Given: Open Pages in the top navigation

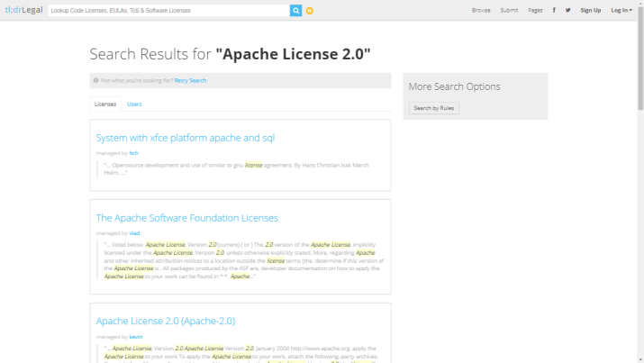Looking at the screenshot, I should pos(535,10).
